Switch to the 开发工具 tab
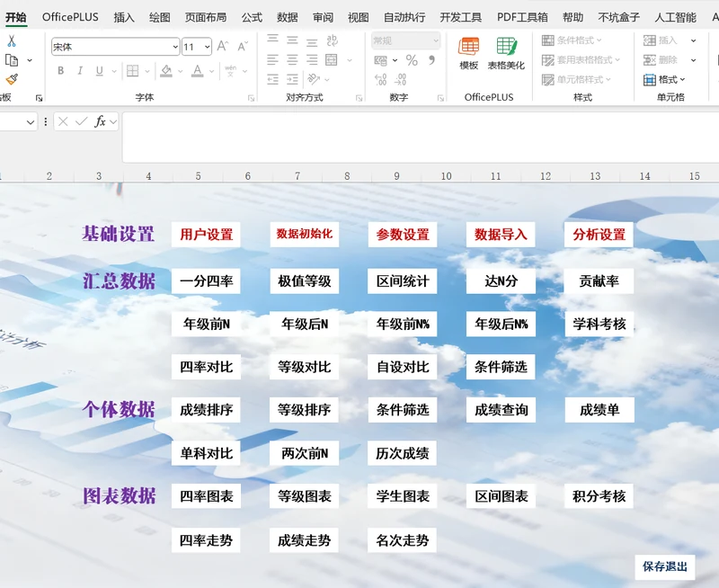This screenshot has width=719, height=588. 460,17
